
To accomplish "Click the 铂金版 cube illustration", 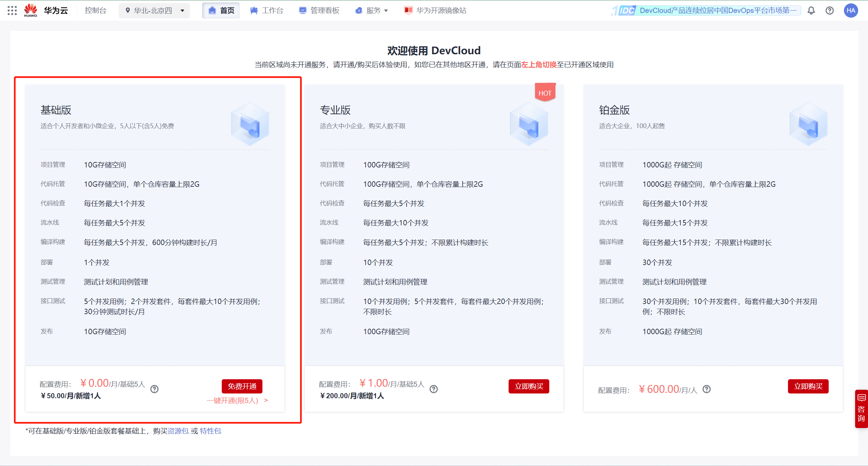I will (x=808, y=124).
